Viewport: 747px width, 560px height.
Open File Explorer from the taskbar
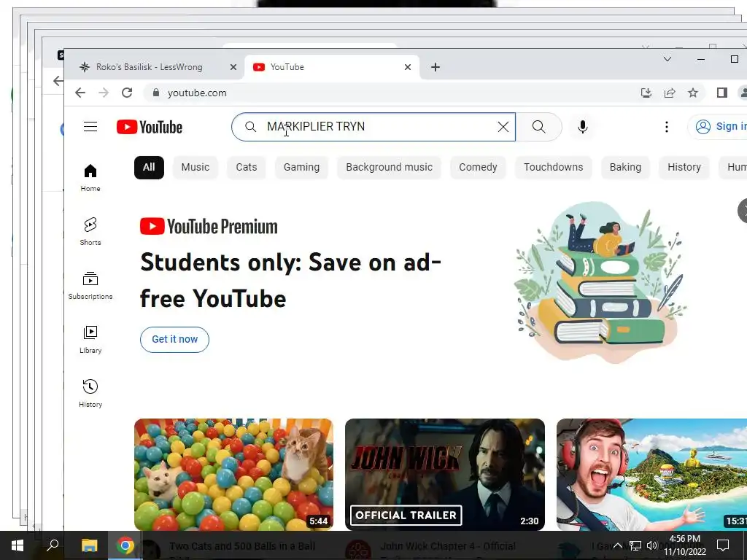[x=89, y=545]
